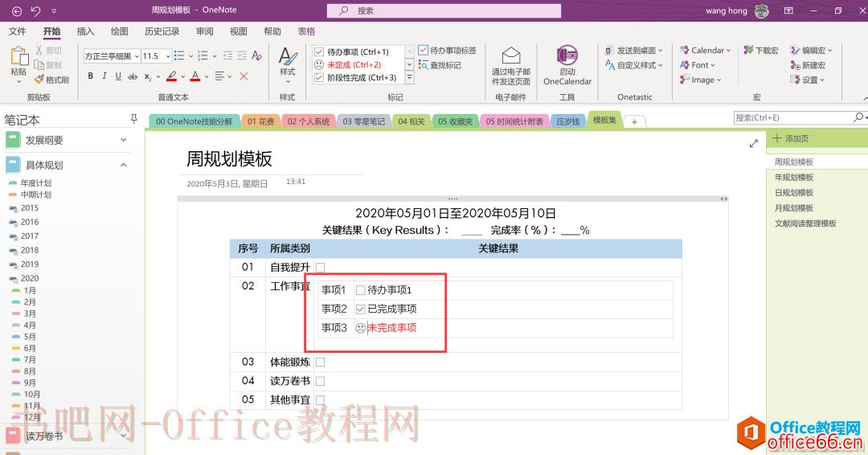Add a new section with the plus tab
The width and height of the screenshot is (868, 455).
[634, 121]
